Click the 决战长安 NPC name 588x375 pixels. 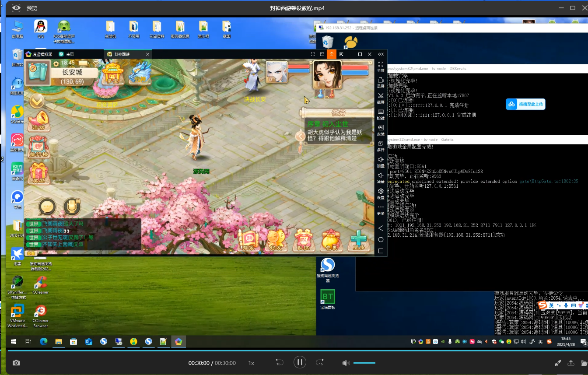pos(255,99)
